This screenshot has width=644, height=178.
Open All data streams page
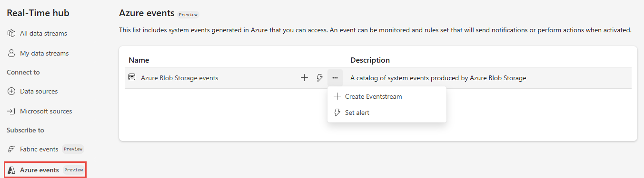tap(43, 33)
